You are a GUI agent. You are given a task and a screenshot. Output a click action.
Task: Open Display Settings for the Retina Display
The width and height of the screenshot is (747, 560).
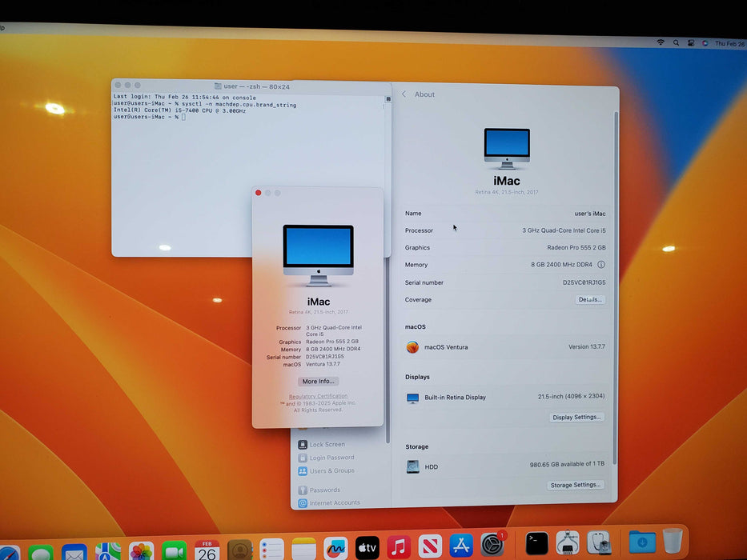pyautogui.click(x=576, y=417)
